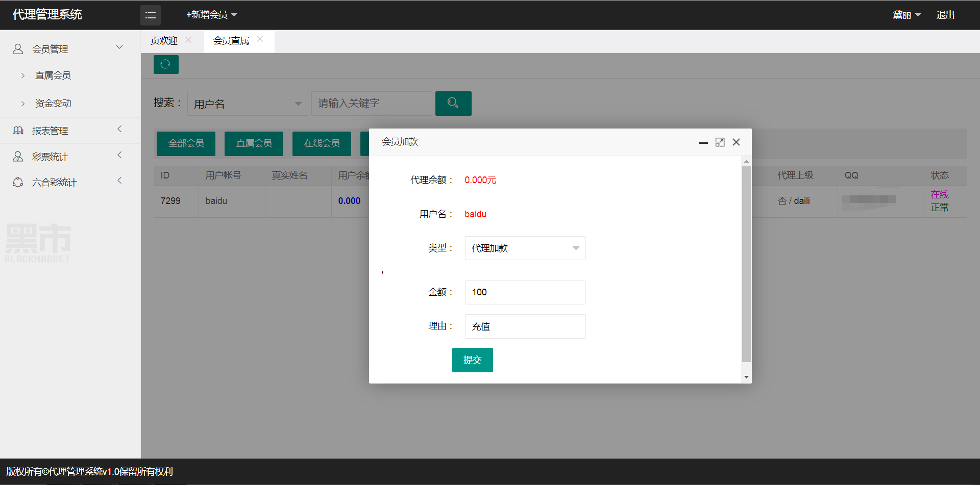
Task: Expand the 六合彩统计 menu section
Action: pyautogui.click(x=119, y=180)
